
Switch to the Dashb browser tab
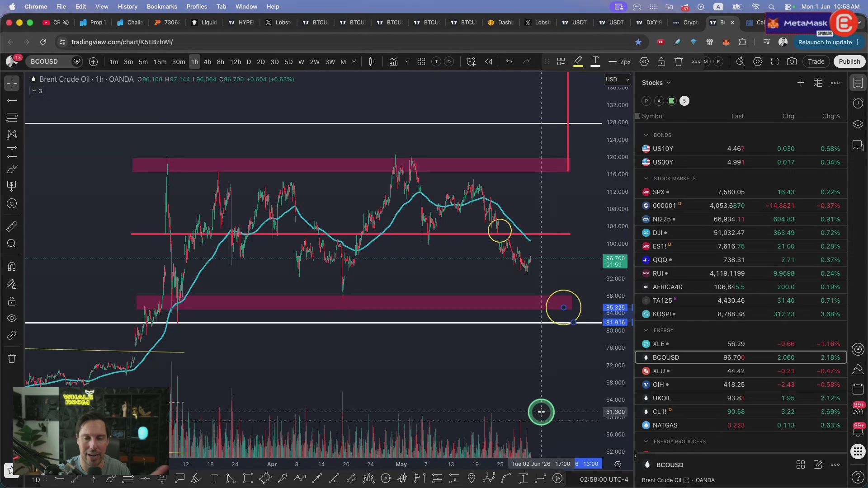point(500,23)
